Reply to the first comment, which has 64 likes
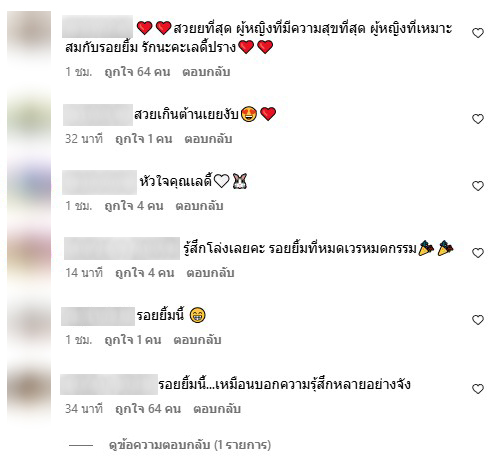 click(206, 72)
